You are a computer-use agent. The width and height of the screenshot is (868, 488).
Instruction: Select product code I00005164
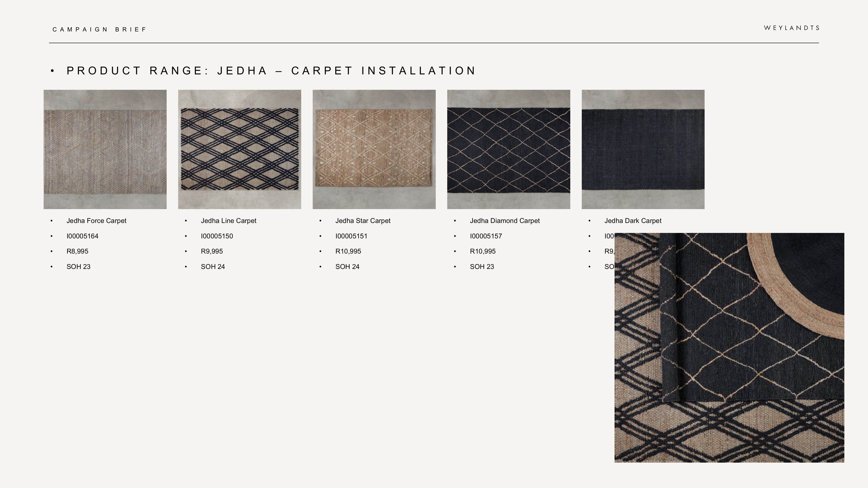[82, 236]
